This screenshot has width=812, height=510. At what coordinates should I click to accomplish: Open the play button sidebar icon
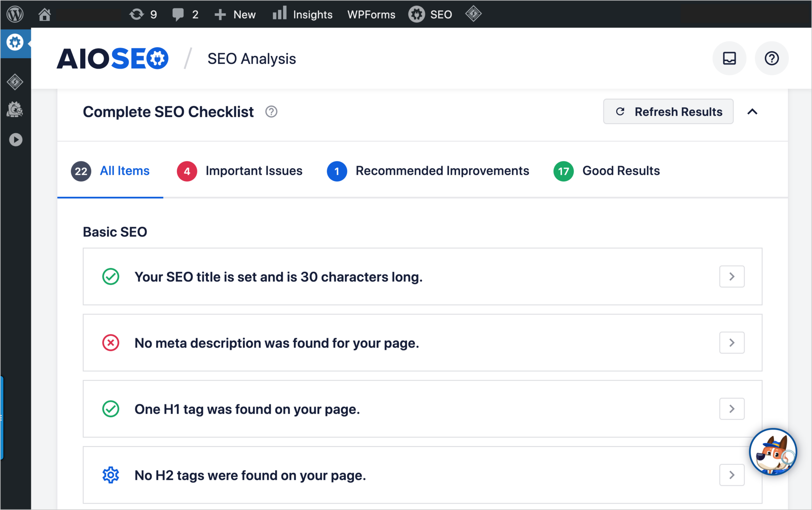(15, 140)
